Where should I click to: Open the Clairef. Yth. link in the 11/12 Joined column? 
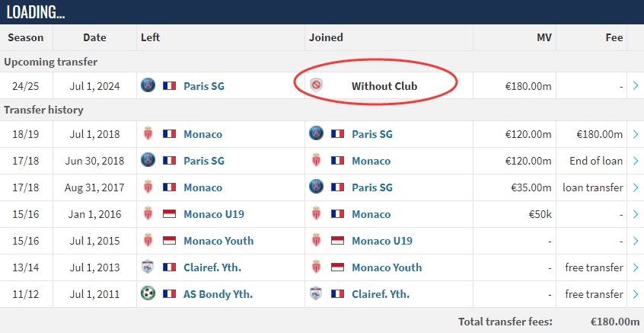381,294
